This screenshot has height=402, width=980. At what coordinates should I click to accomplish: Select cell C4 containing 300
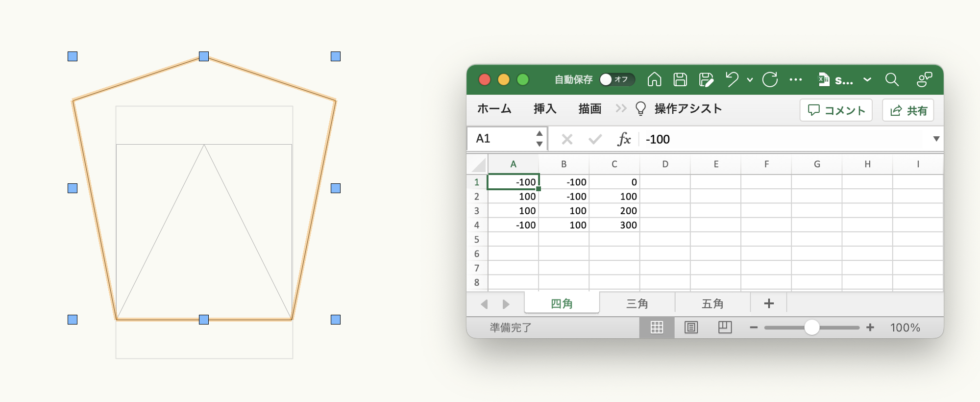(x=614, y=225)
